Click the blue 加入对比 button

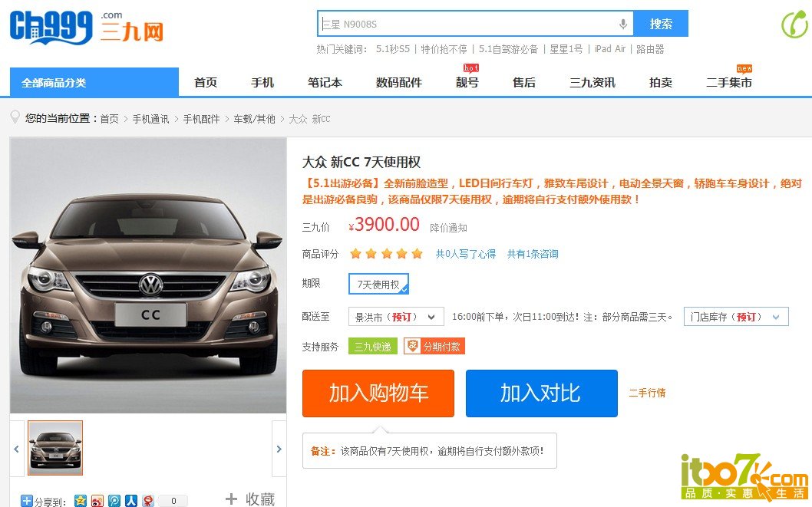[542, 393]
